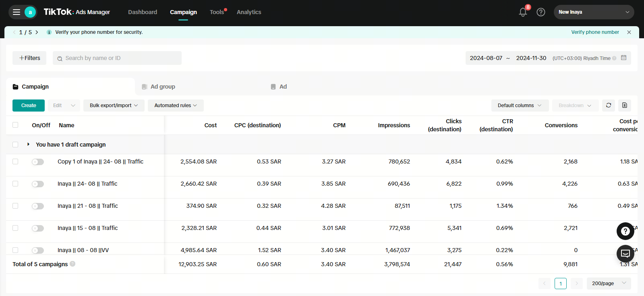This screenshot has width=644, height=296.
Task: Go to next notification banner message
Action: [37, 32]
